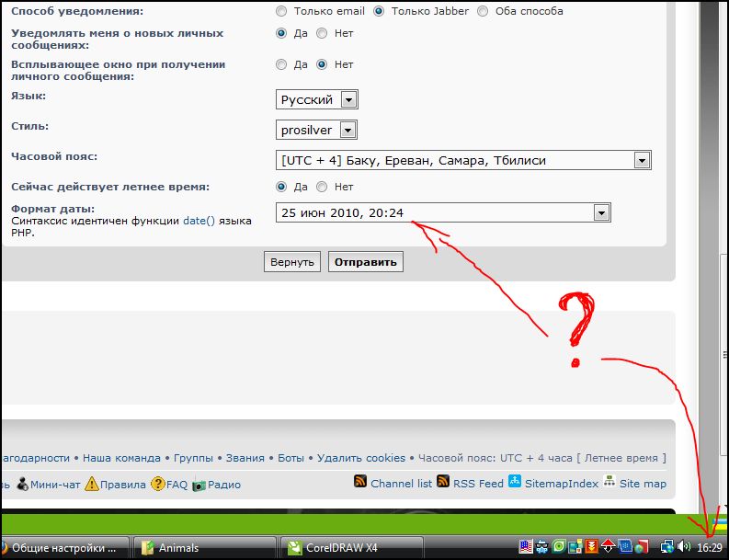Open the Стиль dropdown showing prosilver

[347, 130]
